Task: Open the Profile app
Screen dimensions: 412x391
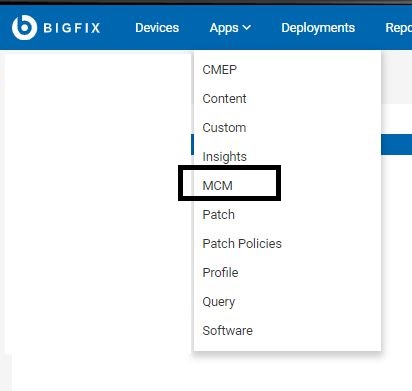Action: [220, 272]
